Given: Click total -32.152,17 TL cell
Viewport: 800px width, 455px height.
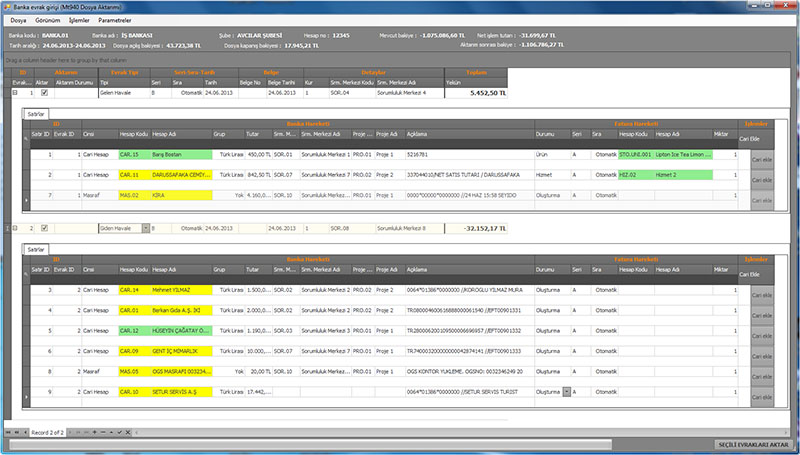Looking at the screenshot, I should [476, 229].
